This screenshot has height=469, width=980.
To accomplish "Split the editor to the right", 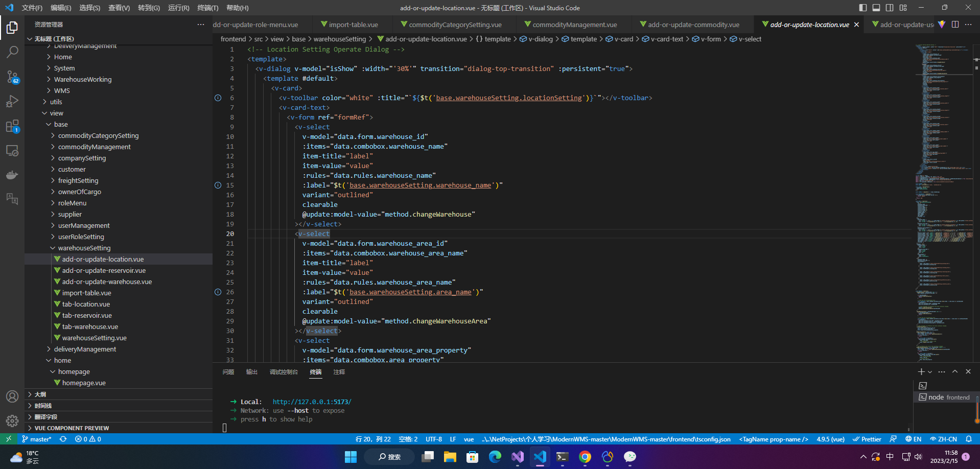I will [955, 25].
